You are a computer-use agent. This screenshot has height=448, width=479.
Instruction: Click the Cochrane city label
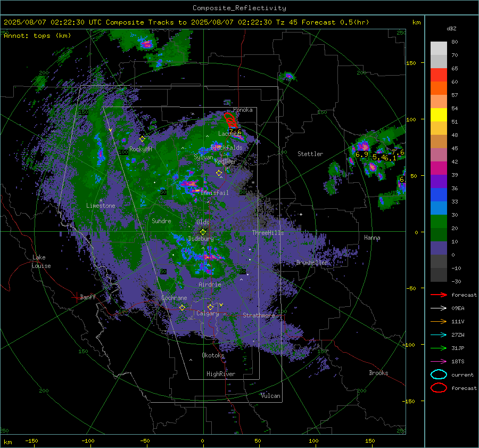point(174,298)
